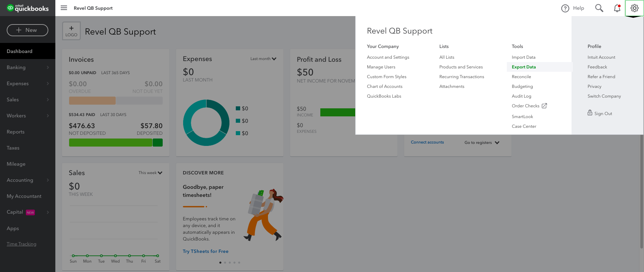
Task: Expand the Accounting sidebar chevron
Action: 48,180
